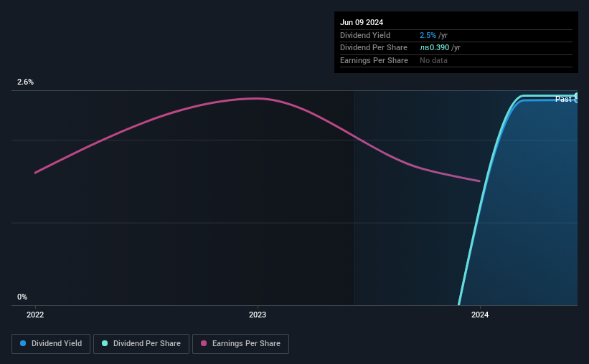
Task: Click the 2.5% dividend yield value
Action: pos(428,35)
